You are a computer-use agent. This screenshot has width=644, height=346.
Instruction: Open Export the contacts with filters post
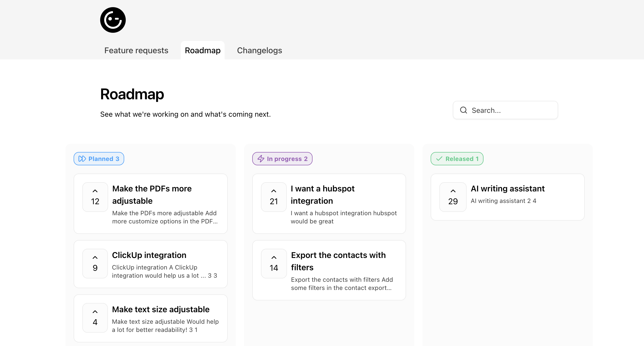(x=338, y=261)
